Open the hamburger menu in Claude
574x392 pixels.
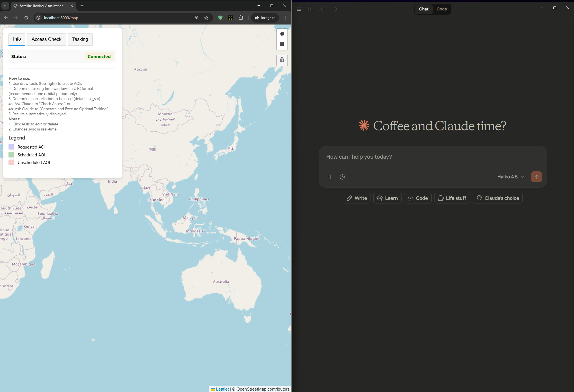299,9
